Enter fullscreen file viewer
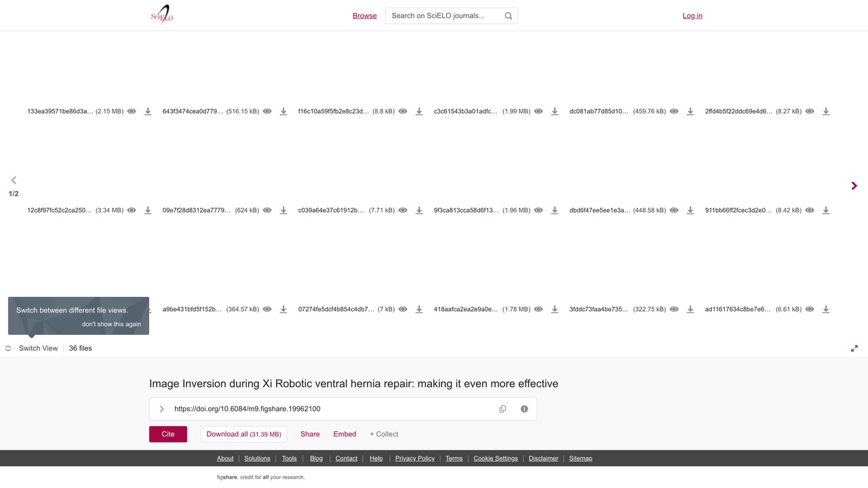This screenshot has height=488, width=868. pyautogui.click(x=854, y=348)
